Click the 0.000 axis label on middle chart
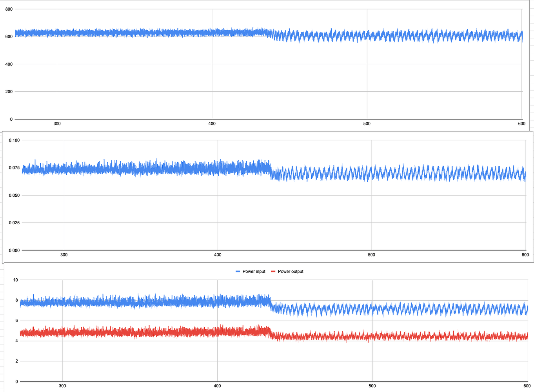Image resolution: width=534 pixels, height=392 pixels. [14, 250]
